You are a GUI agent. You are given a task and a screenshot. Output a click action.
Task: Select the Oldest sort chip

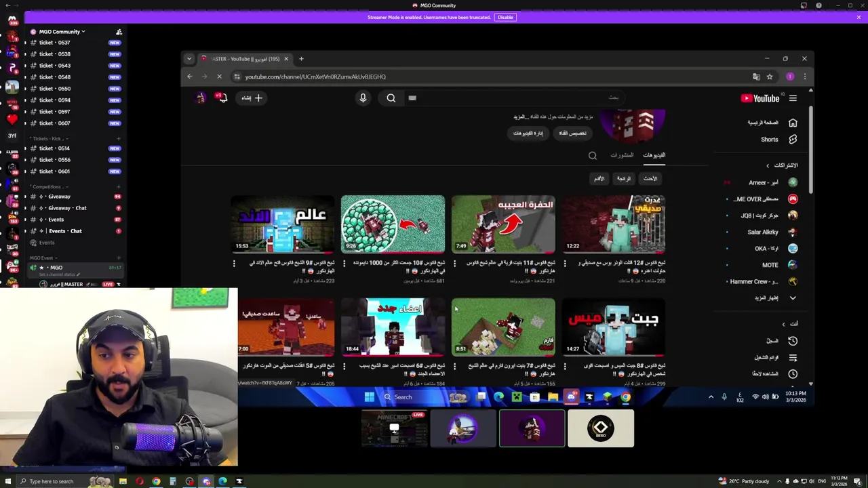click(599, 179)
